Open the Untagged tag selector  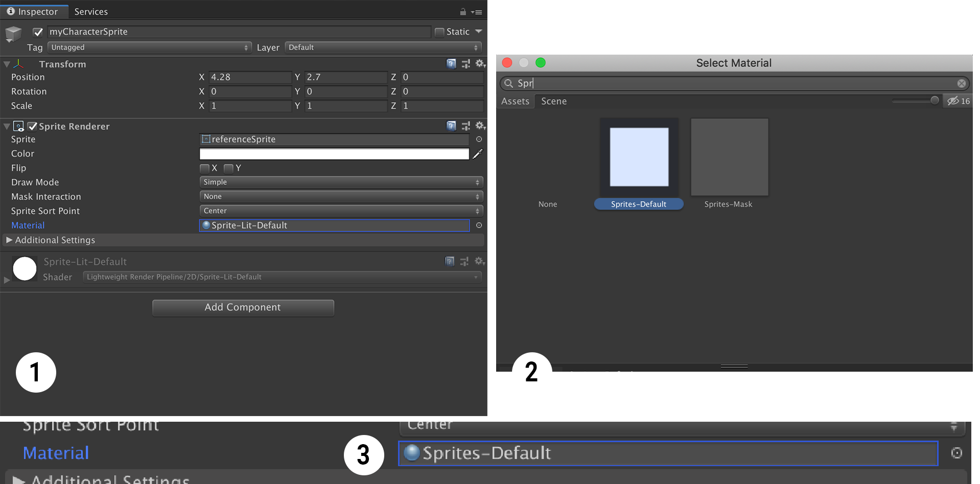click(149, 47)
